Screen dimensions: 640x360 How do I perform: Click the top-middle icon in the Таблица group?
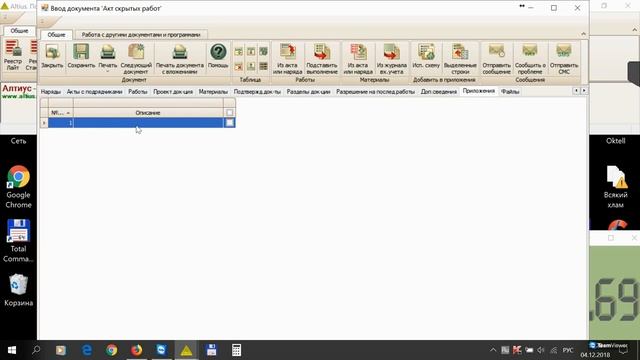click(251, 51)
